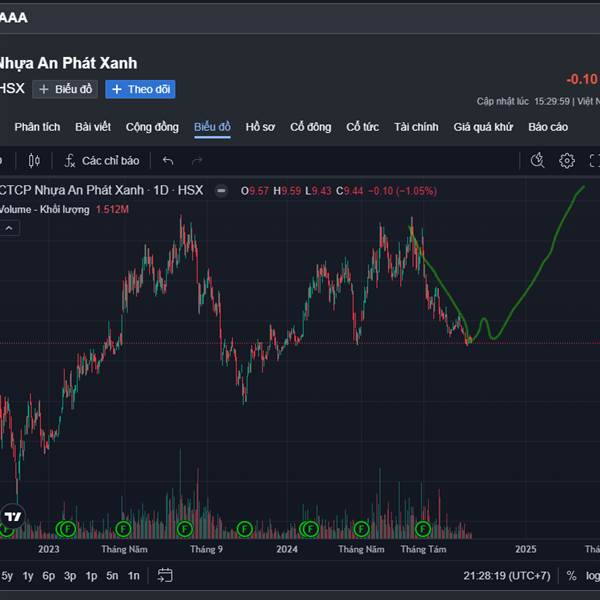This screenshot has height=600, width=600.
Task: Click the TradingView logo
Action: click(x=12, y=517)
